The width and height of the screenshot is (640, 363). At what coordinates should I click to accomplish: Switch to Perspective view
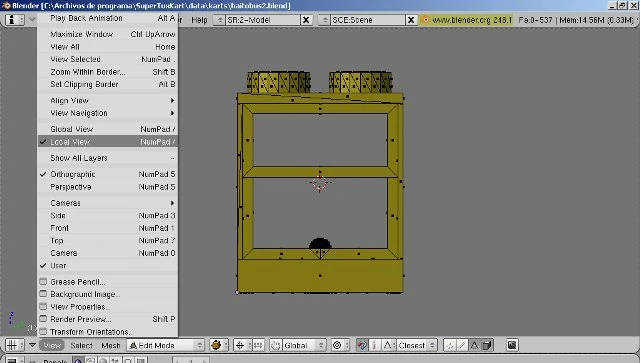click(108, 187)
